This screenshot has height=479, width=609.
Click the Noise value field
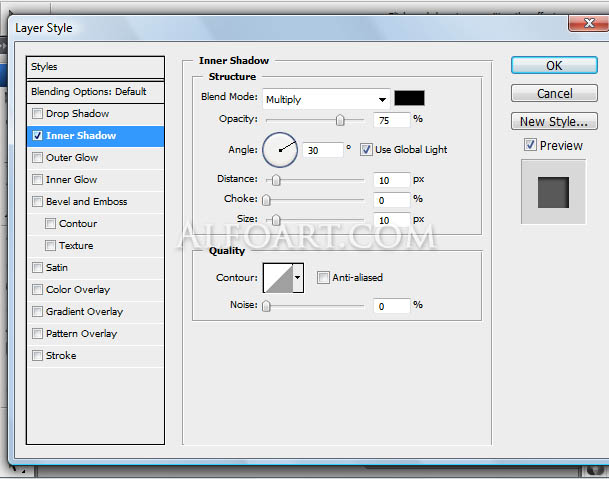point(392,306)
